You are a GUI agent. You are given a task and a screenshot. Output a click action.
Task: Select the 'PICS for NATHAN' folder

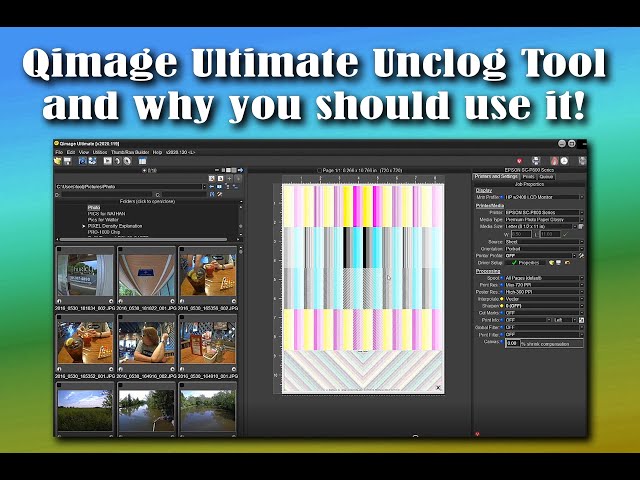107,213
